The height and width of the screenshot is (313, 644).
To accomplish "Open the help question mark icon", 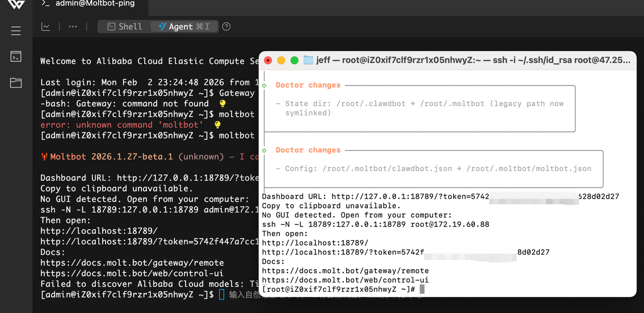I will pyautogui.click(x=226, y=27).
